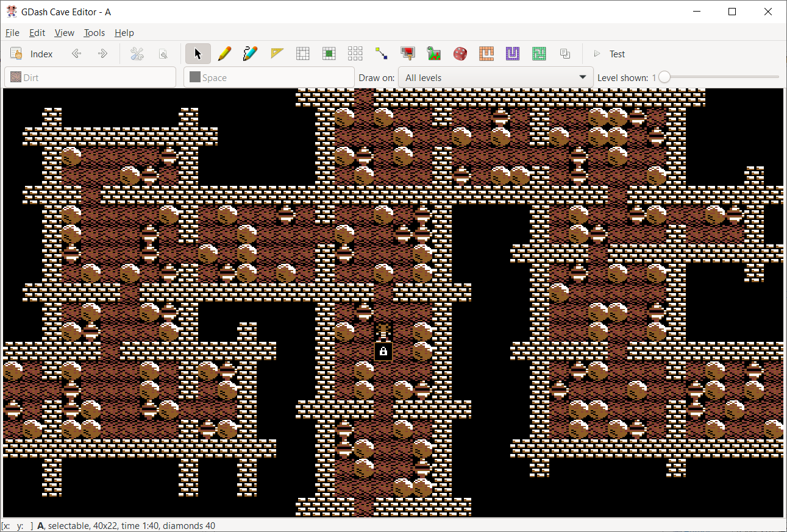
Task: Start the Test cave run
Action: [610, 54]
